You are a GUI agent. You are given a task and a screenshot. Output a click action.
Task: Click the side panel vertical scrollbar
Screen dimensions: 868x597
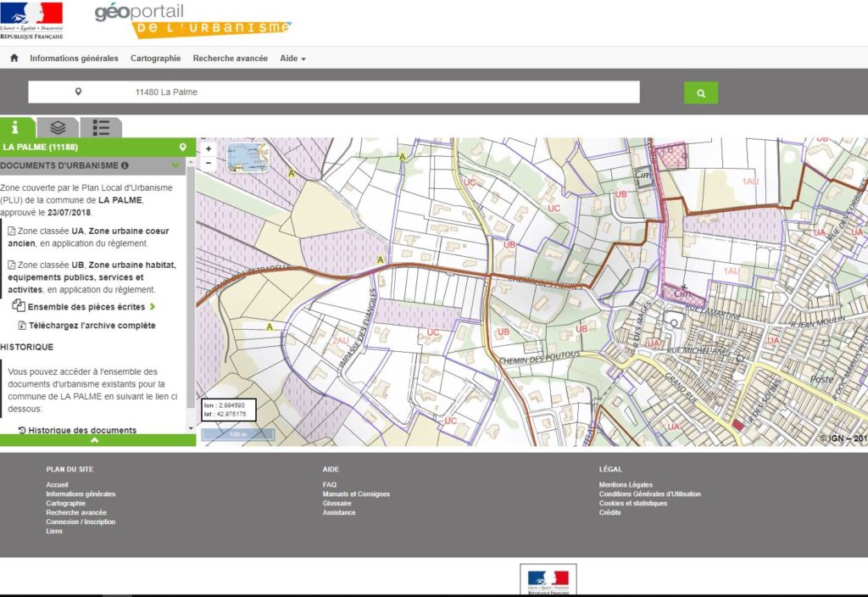tap(191, 288)
